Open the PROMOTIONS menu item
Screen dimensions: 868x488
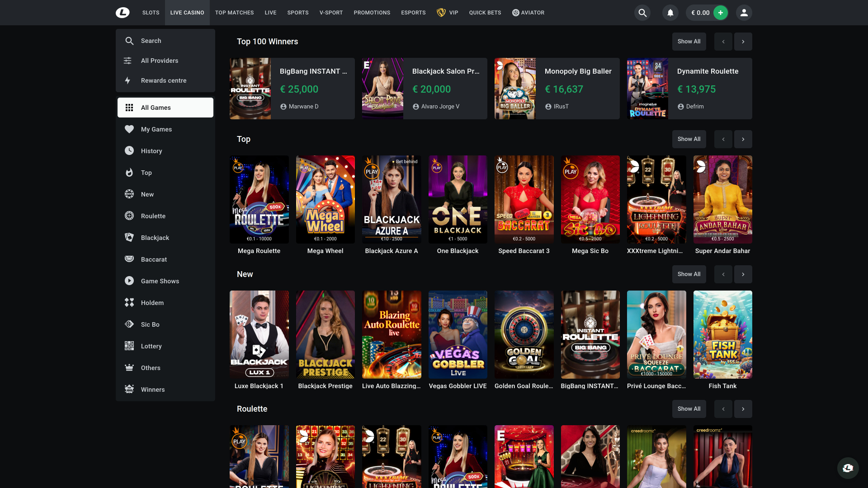tap(372, 13)
